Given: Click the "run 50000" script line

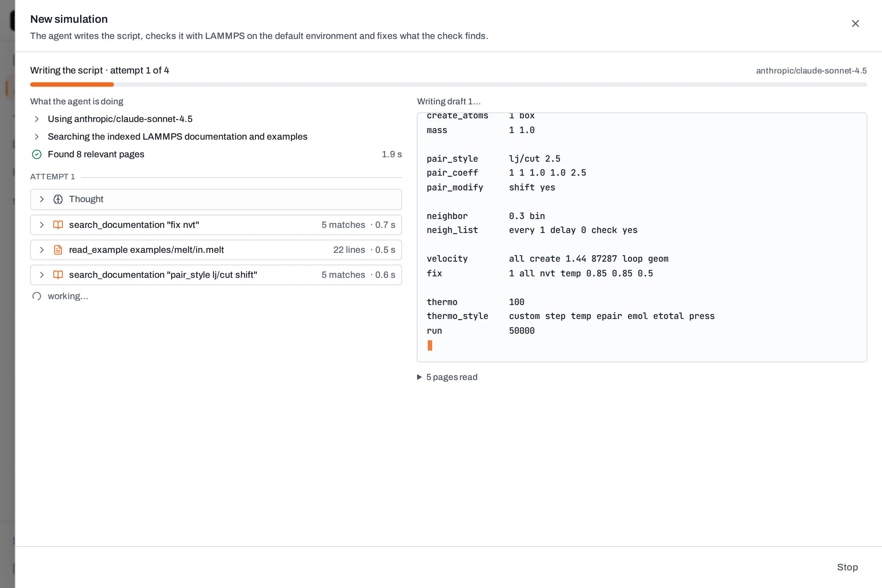Looking at the screenshot, I should [x=481, y=331].
